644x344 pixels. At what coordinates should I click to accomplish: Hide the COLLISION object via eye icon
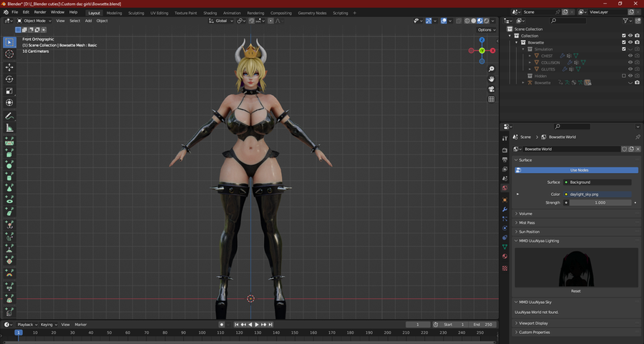[630, 62]
